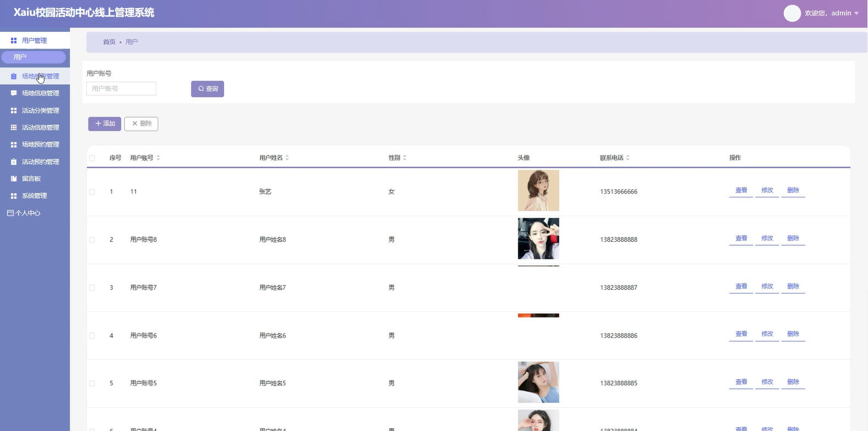Check the row checkbox for 用户账号7

92,288
